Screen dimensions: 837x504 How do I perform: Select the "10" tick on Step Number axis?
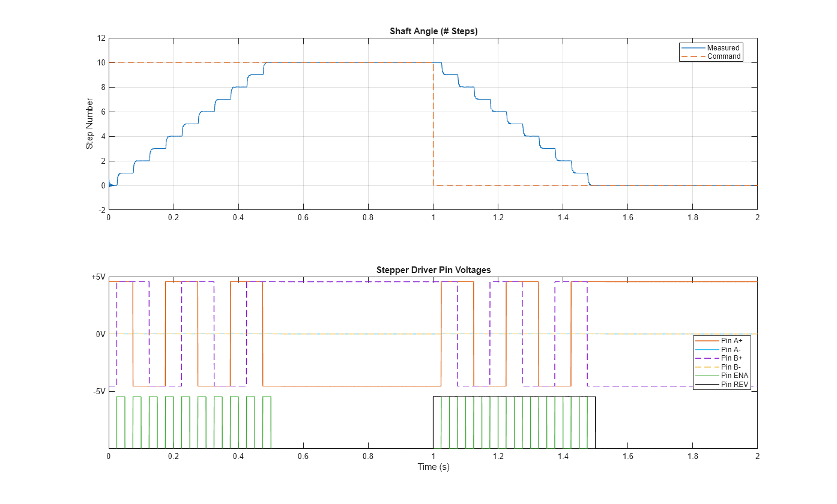coord(101,63)
